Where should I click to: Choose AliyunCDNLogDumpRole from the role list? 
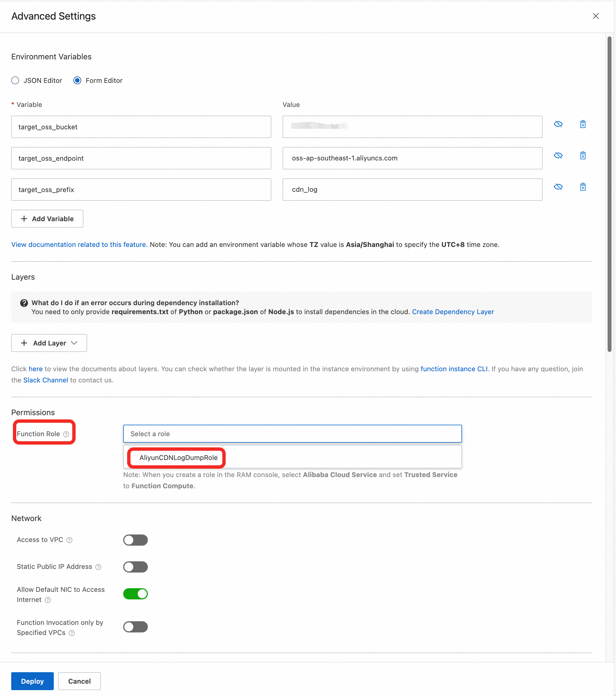tap(178, 458)
